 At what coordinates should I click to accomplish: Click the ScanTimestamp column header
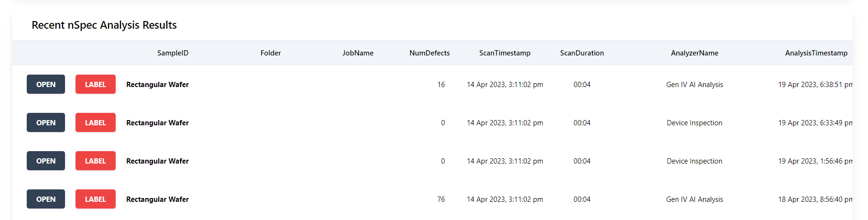pyautogui.click(x=505, y=53)
